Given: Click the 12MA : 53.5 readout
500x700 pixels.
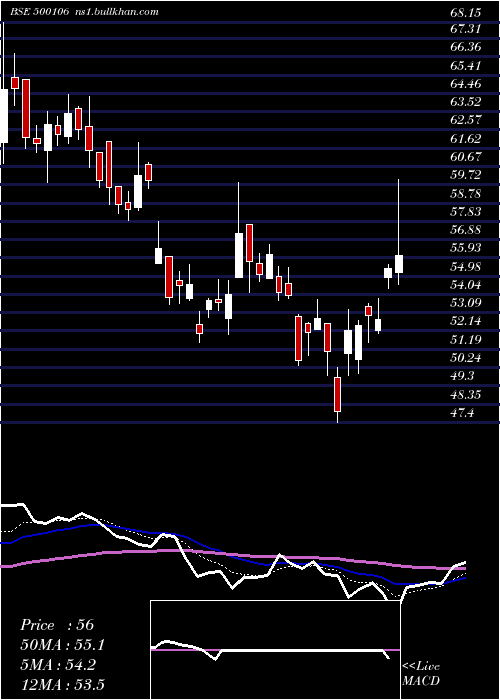Looking at the screenshot, I should (62, 685).
